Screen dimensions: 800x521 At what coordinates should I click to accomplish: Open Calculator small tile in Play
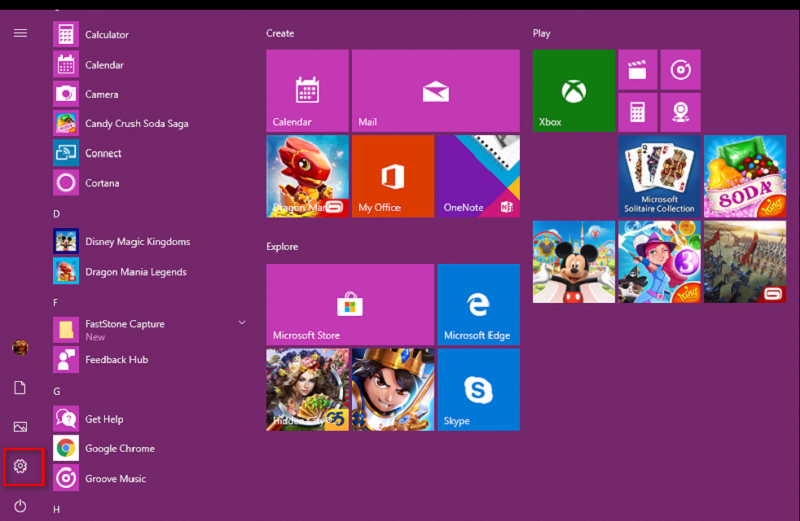point(638,112)
